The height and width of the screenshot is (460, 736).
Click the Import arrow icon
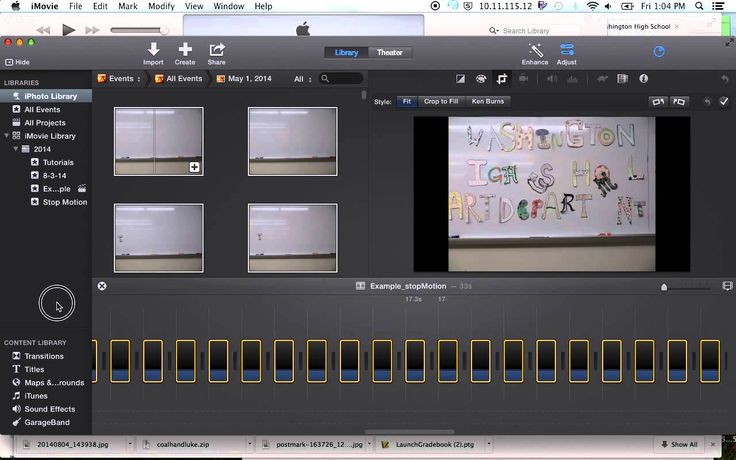tap(153, 49)
